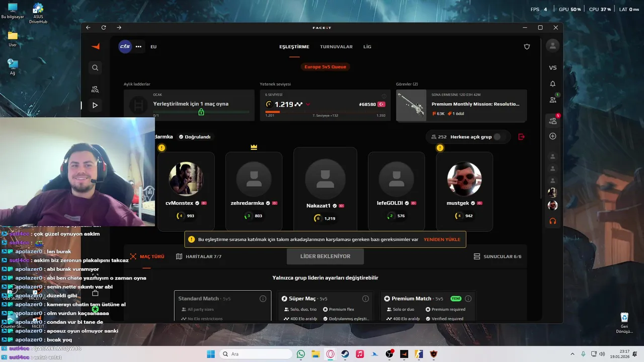Image resolution: width=644 pixels, height=362 pixels.
Task: Leave the party with the red exit icon
Action: tap(521, 137)
